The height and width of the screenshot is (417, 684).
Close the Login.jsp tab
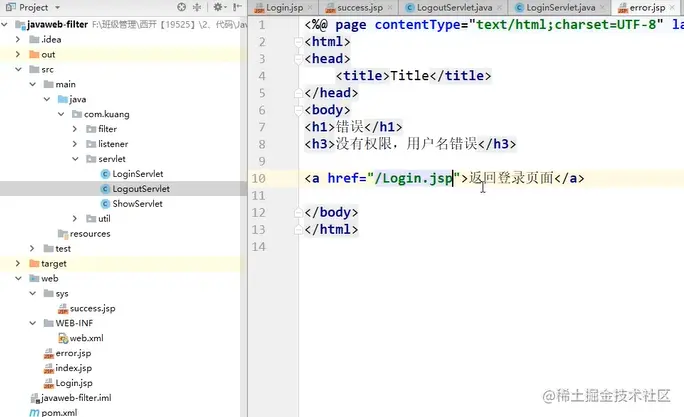[310, 7]
